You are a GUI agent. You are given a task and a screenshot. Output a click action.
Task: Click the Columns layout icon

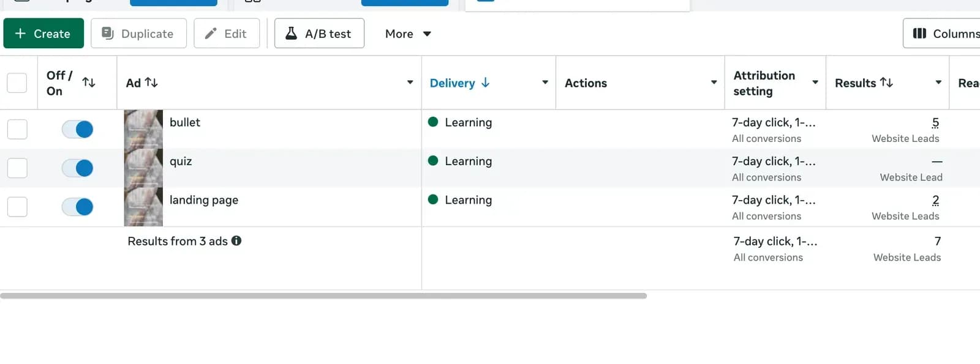tap(919, 34)
